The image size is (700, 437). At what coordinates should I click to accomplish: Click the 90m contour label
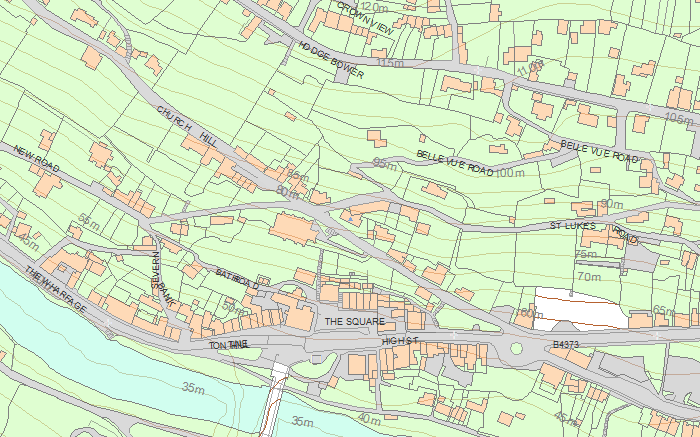coord(612,204)
